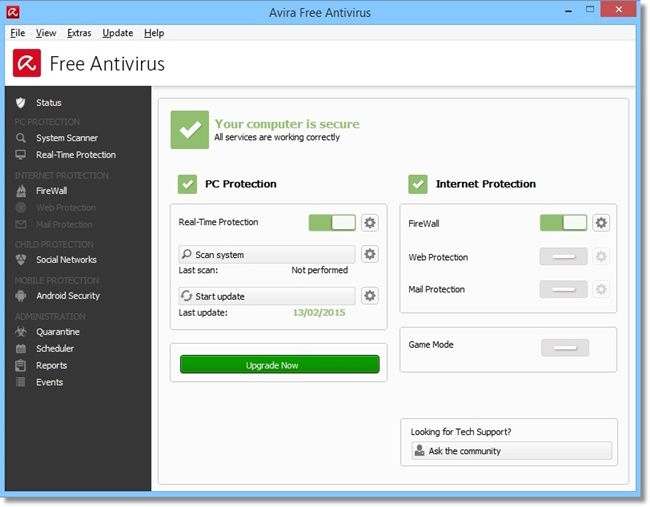Screen dimensions: 650x507
Task: Click the Reports clipboard icon
Action: 20,365
